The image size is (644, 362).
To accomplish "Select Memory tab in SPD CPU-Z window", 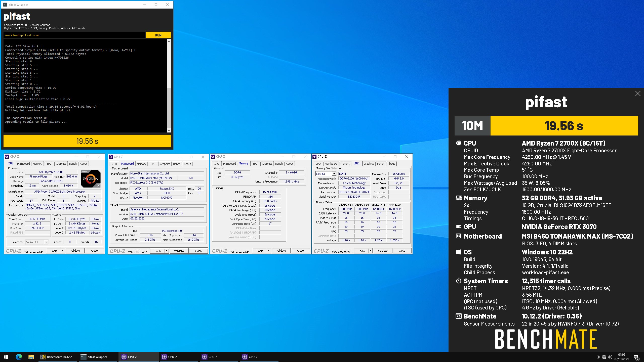I will (345, 164).
